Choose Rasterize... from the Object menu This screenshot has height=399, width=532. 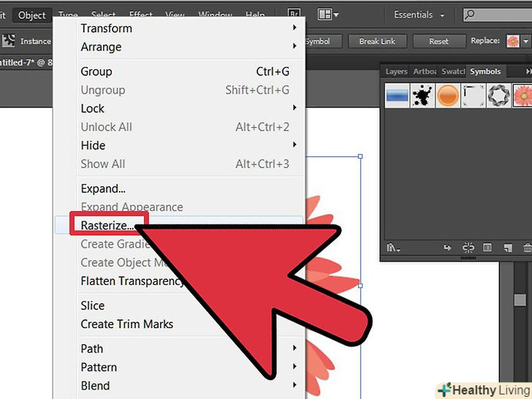(x=178, y=225)
